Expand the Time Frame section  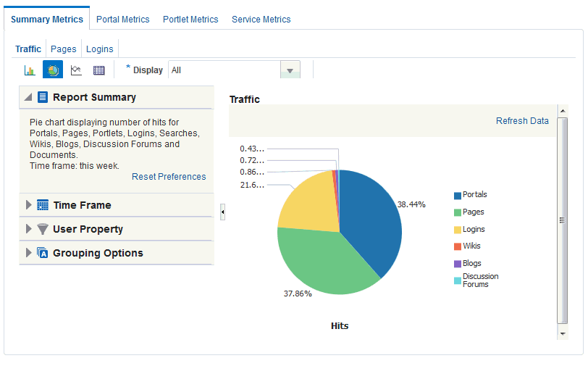tap(28, 205)
